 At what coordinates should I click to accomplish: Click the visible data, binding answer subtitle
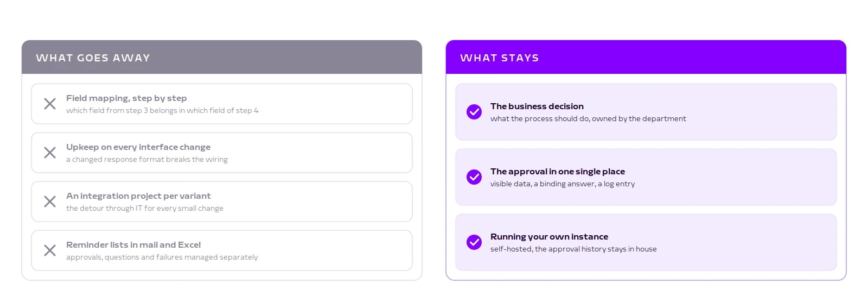click(x=563, y=184)
